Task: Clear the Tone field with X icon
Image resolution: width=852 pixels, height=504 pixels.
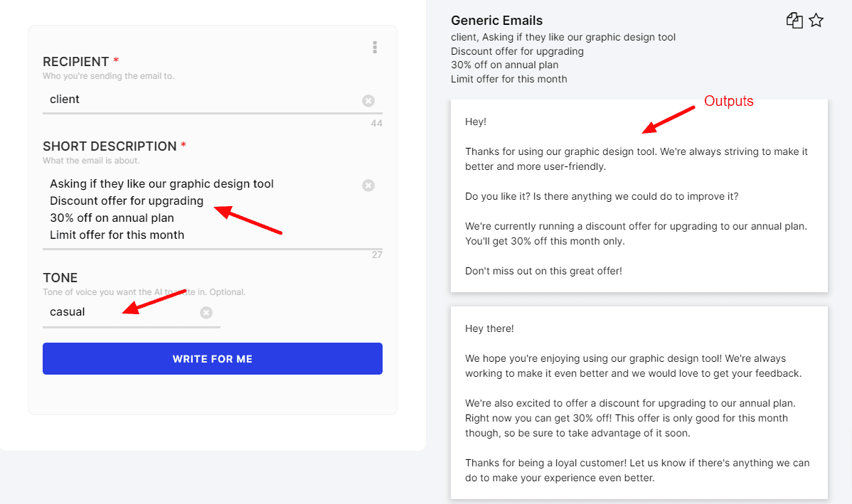Action: click(206, 313)
